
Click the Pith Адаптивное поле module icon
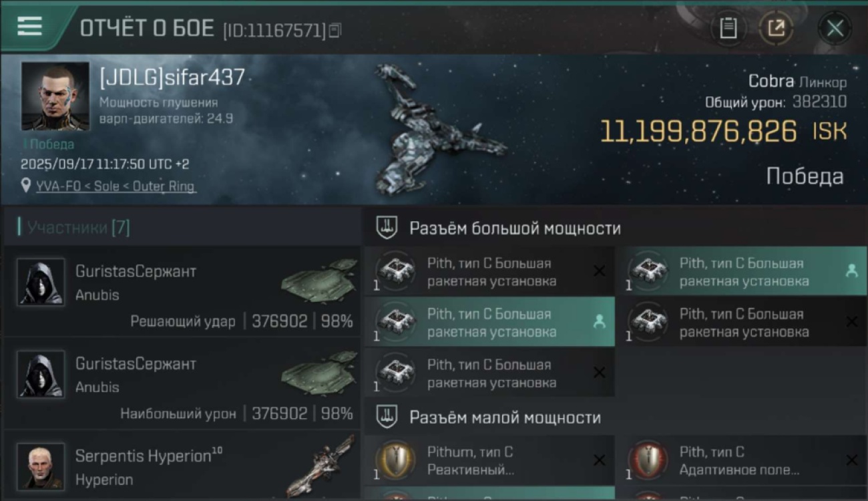647,460
